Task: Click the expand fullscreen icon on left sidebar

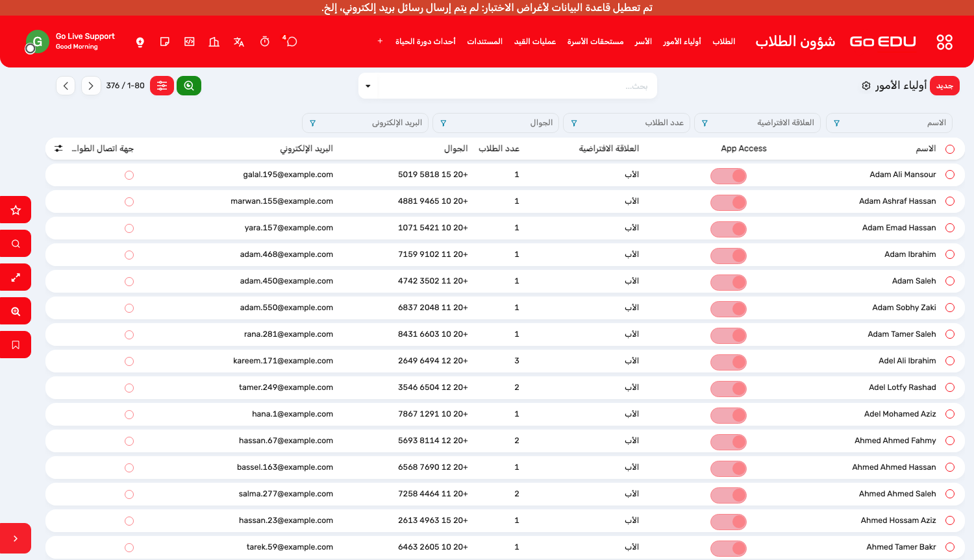Action: (x=16, y=278)
